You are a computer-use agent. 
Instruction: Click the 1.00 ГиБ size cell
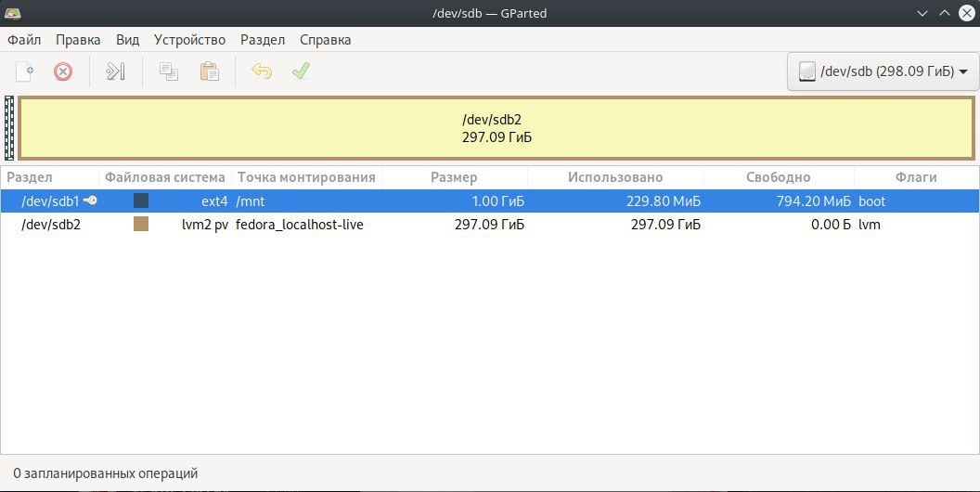coord(498,201)
